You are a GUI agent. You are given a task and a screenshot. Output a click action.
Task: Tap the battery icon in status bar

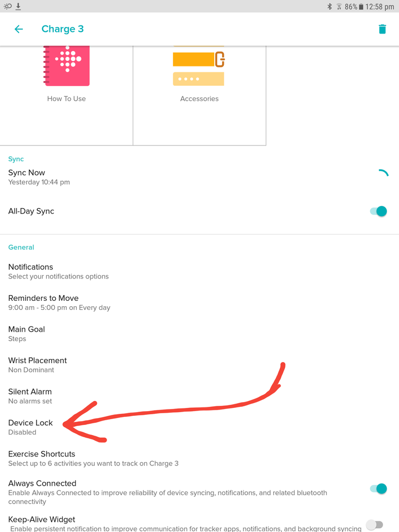(361, 6)
